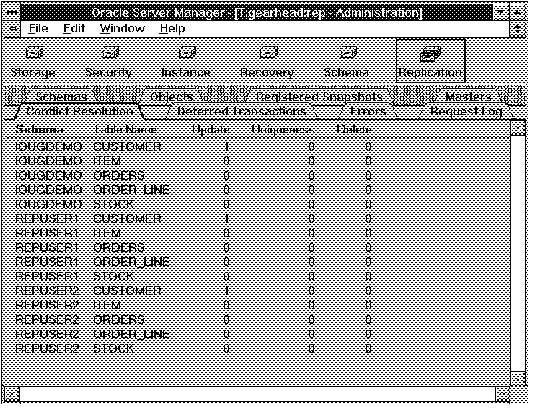This screenshot has width=536, height=409.
Task: Select CUSTOMER table in REPUSER1 row
Action: coord(127,219)
